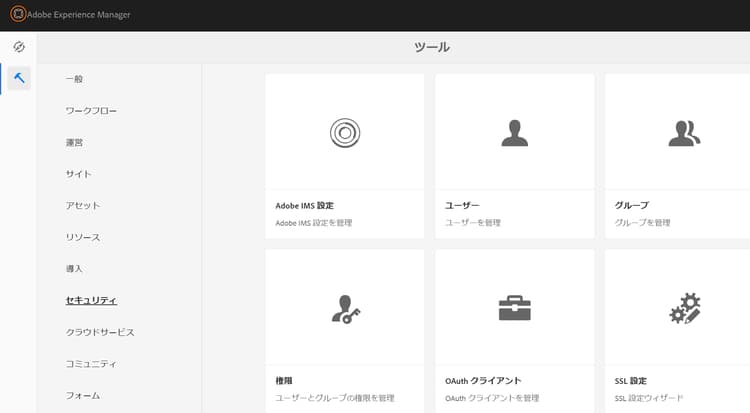
Task: Click the グループ two people icon
Action: (684, 134)
